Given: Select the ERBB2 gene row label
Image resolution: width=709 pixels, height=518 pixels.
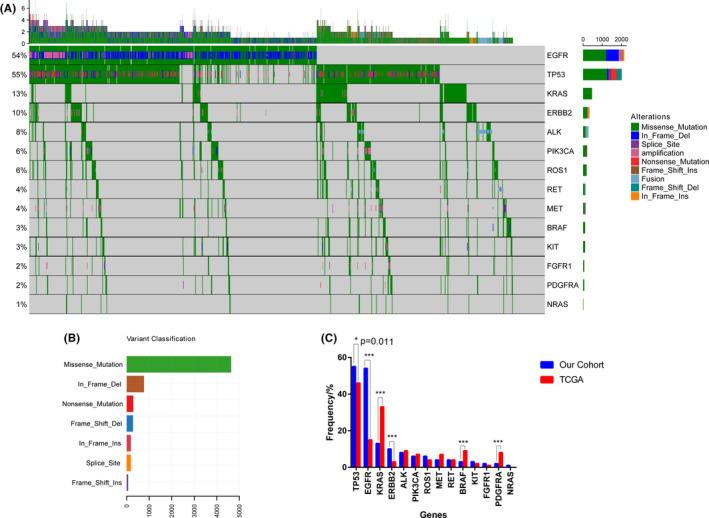Looking at the screenshot, I should pyautogui.click(x=559, y=113).
